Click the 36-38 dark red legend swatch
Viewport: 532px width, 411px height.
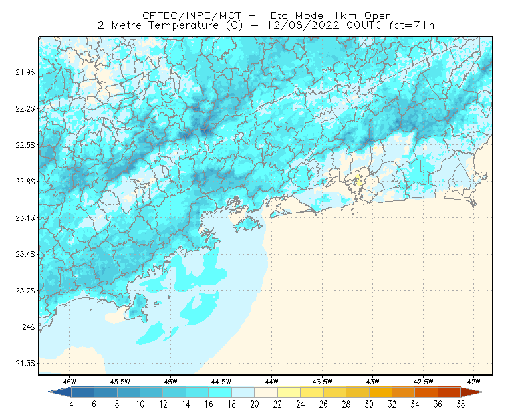coord(450,392)
